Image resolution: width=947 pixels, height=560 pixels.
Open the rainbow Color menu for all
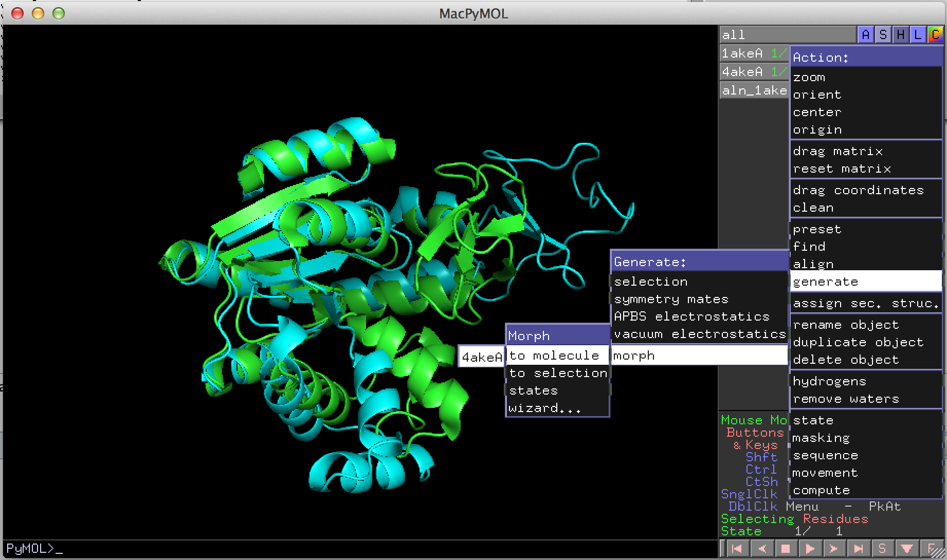pyautogui.click(x=935, y=35)
